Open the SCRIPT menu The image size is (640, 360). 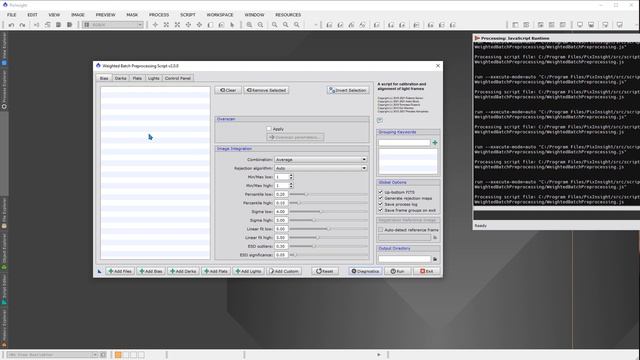188,15
